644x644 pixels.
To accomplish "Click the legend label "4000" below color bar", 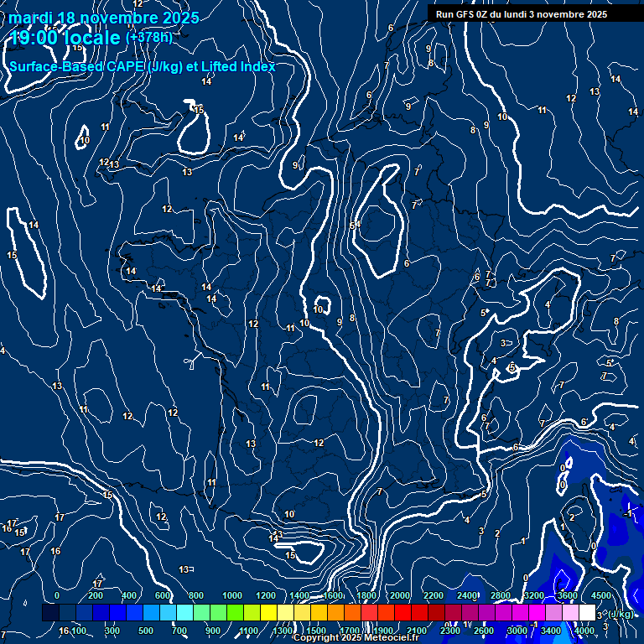I will point(584,631).
